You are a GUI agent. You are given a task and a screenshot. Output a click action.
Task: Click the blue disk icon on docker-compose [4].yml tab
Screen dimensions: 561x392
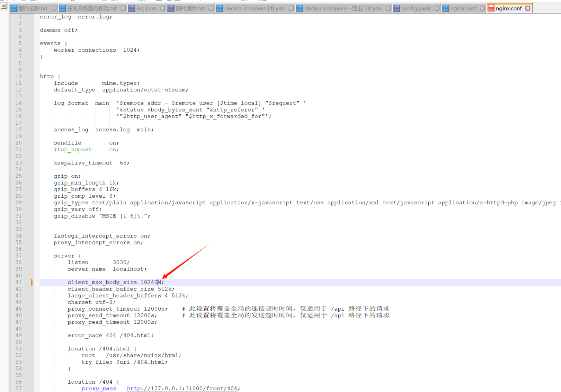(x=219, y=8)
